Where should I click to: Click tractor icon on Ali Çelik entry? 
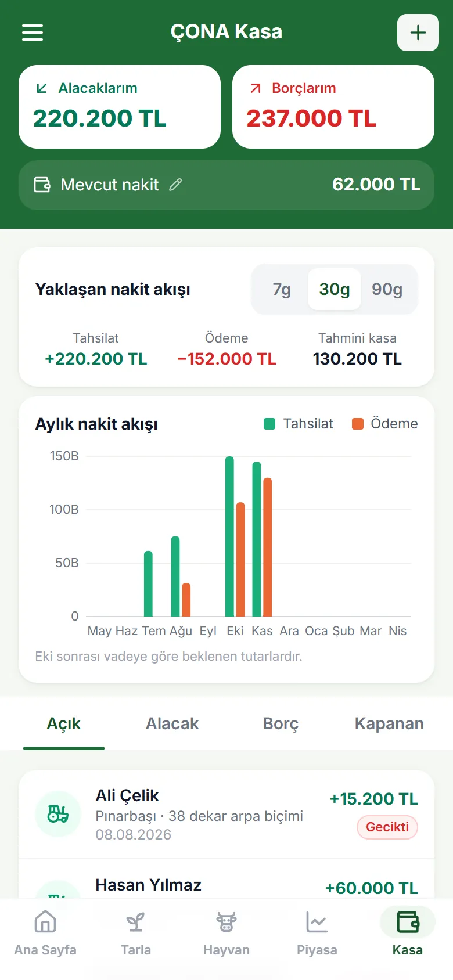click(x=58, y=813)
